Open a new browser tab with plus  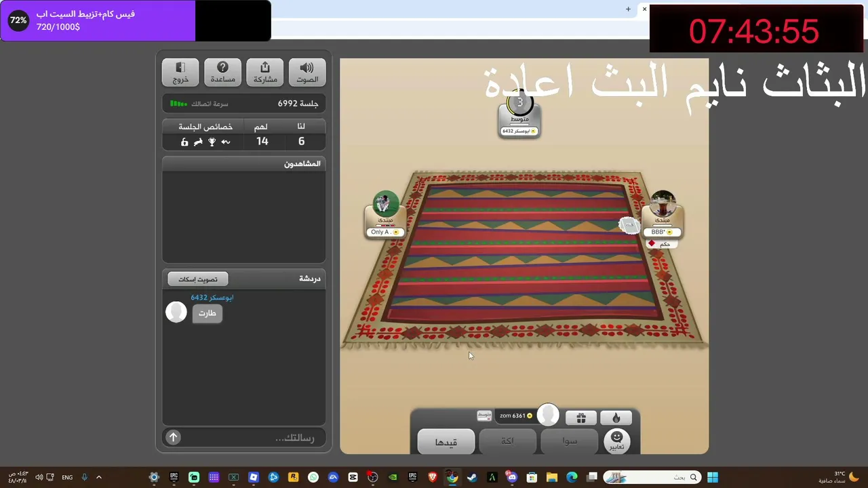pos(628,9)
